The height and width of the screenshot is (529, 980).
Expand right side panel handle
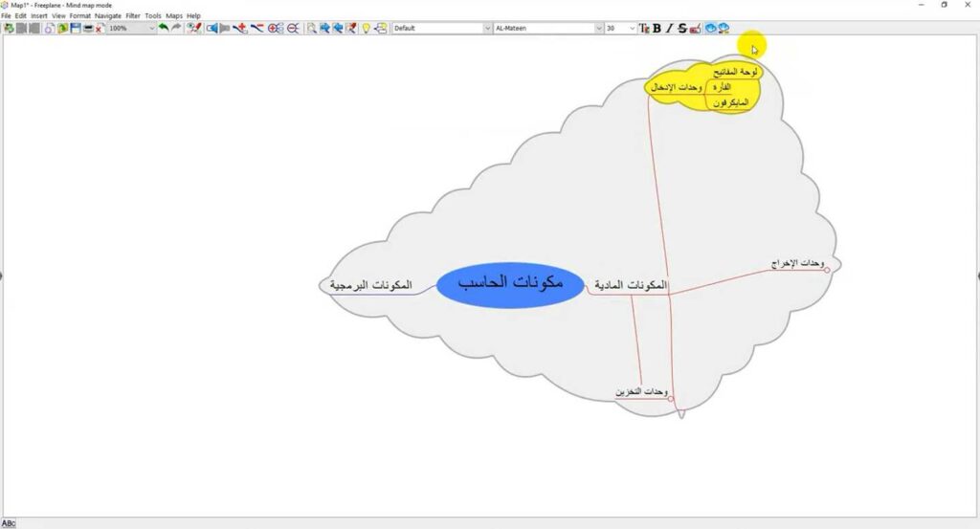977,276
